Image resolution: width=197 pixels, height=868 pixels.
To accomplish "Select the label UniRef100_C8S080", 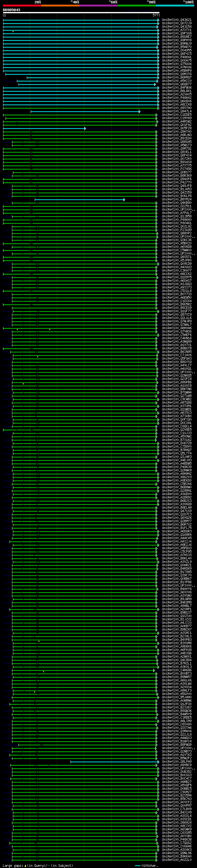I will tap(176, 725).
